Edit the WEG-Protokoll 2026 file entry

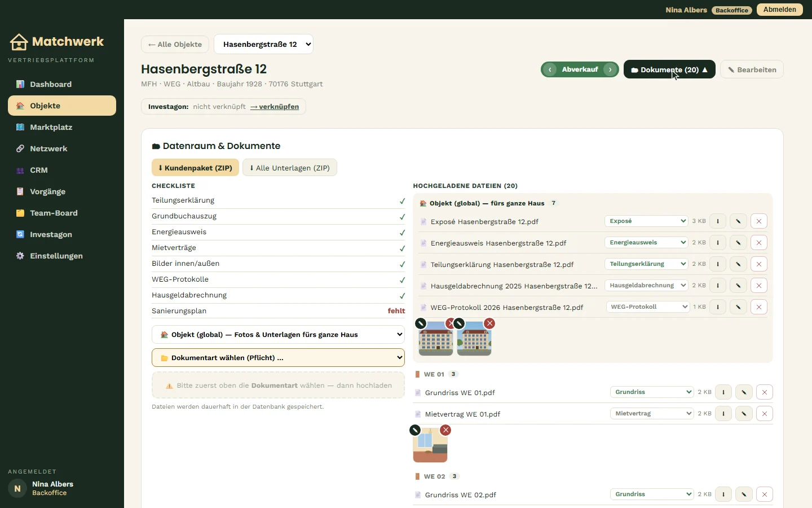[738, 307]
